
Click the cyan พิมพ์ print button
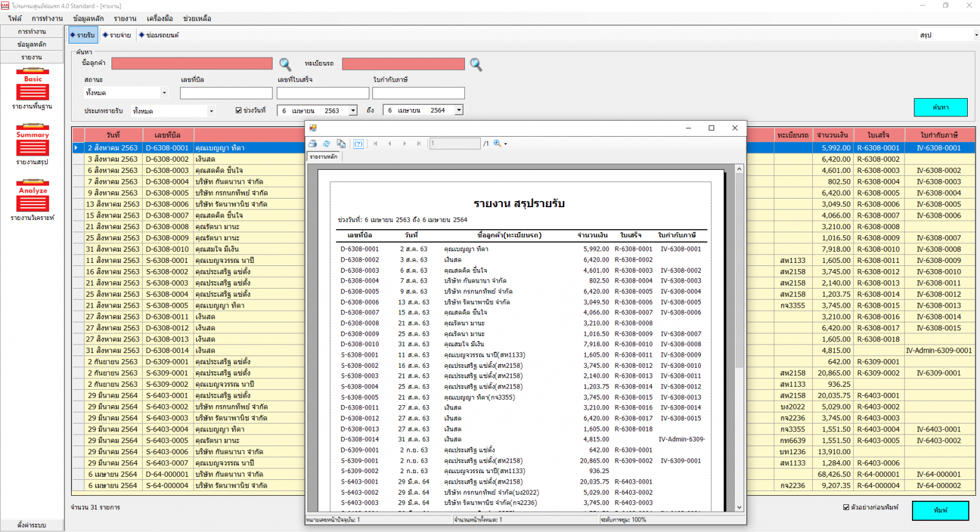(940, 510)
